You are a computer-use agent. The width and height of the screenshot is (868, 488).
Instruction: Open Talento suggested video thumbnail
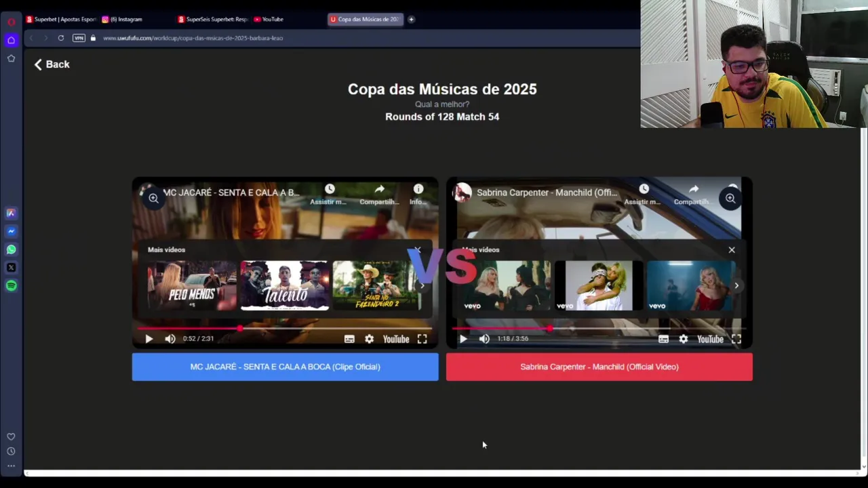(285, 285)
